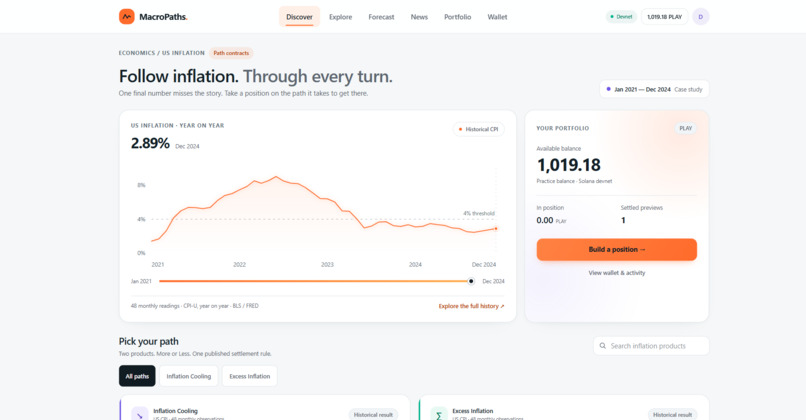Viewport: 806px width, 420px height.
Task: Click the Devnet status badge
Action: 621,16
